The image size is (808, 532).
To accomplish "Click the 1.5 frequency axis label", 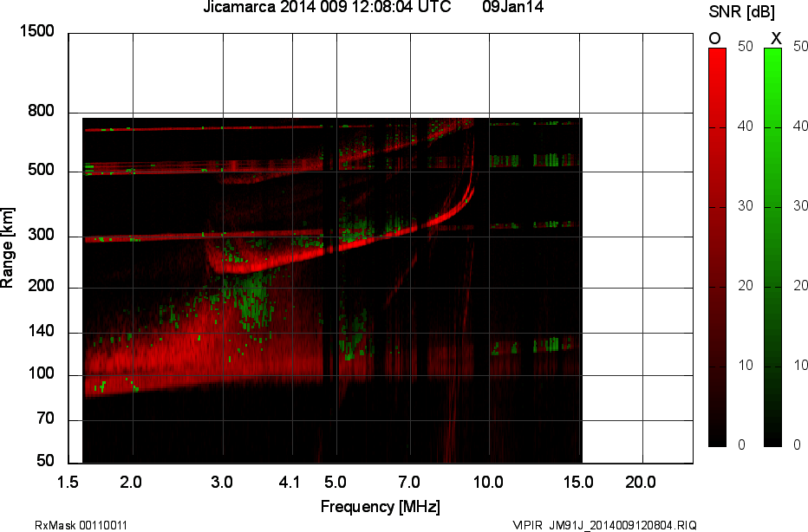I will [68, 483].
